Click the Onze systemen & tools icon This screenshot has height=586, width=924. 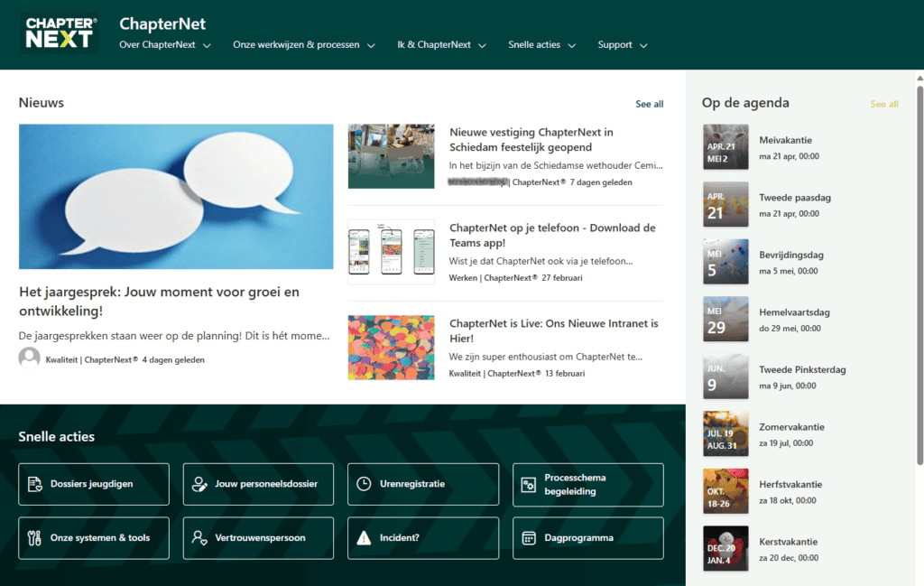click(35, 537)
